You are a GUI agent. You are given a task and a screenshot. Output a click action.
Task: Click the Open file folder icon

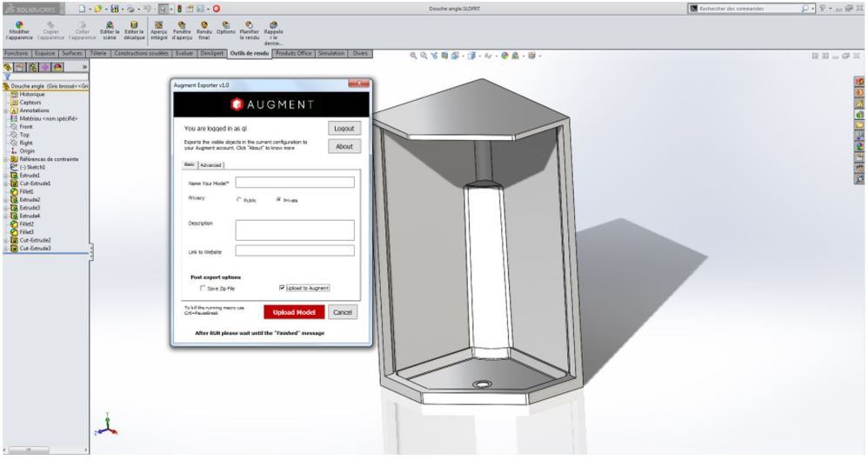98,9
